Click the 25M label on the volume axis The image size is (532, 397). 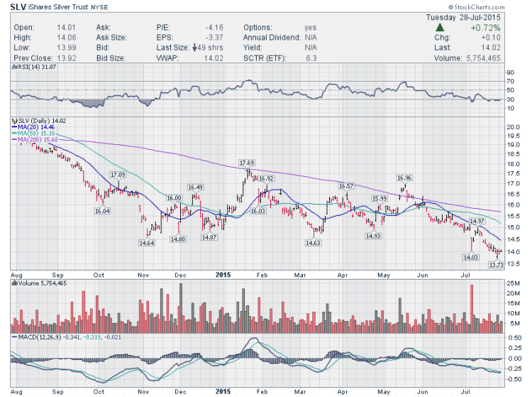[513, 283]
